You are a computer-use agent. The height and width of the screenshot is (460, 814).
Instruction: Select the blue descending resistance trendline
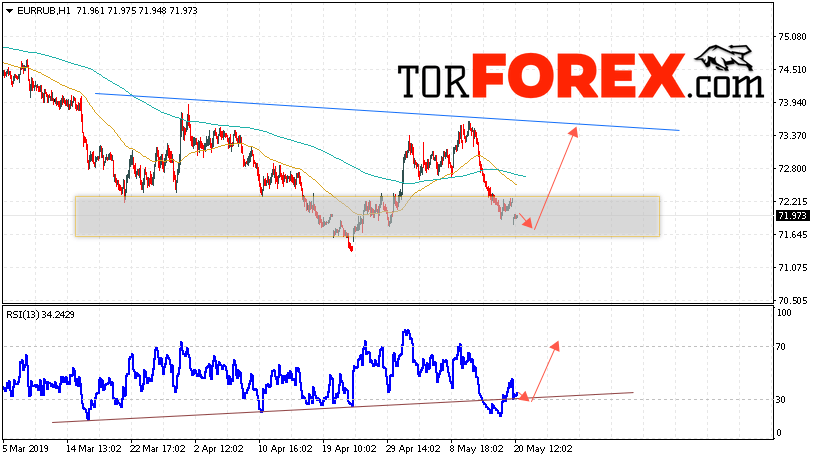(x=387, y=112)
